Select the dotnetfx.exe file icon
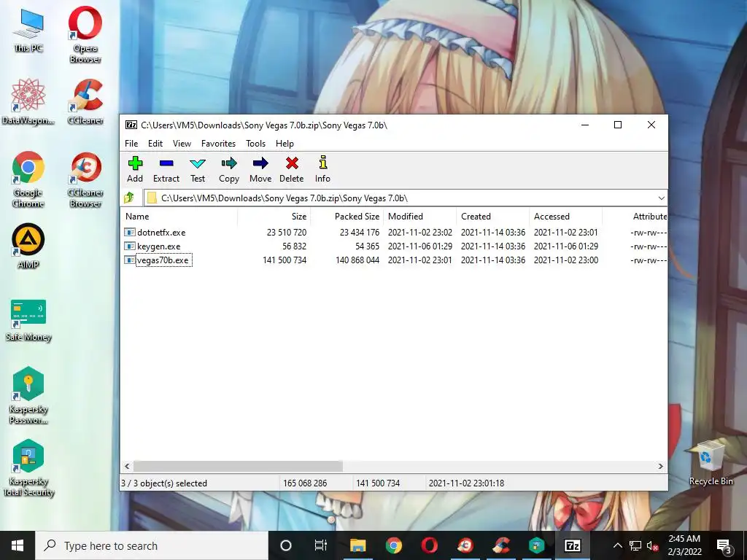This screenshot has height=560, width=747. pyautogui.click(x=130, y=233)
